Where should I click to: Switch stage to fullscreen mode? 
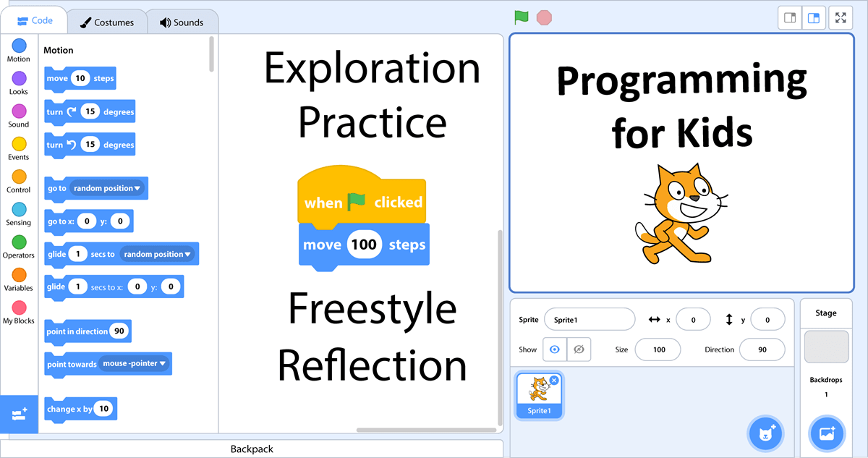tap(841, 17)
